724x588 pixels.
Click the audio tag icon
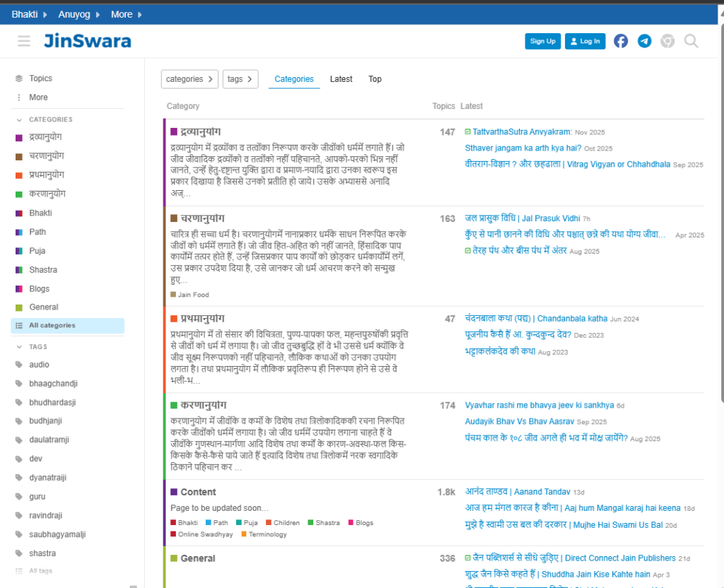pos(19,365)
